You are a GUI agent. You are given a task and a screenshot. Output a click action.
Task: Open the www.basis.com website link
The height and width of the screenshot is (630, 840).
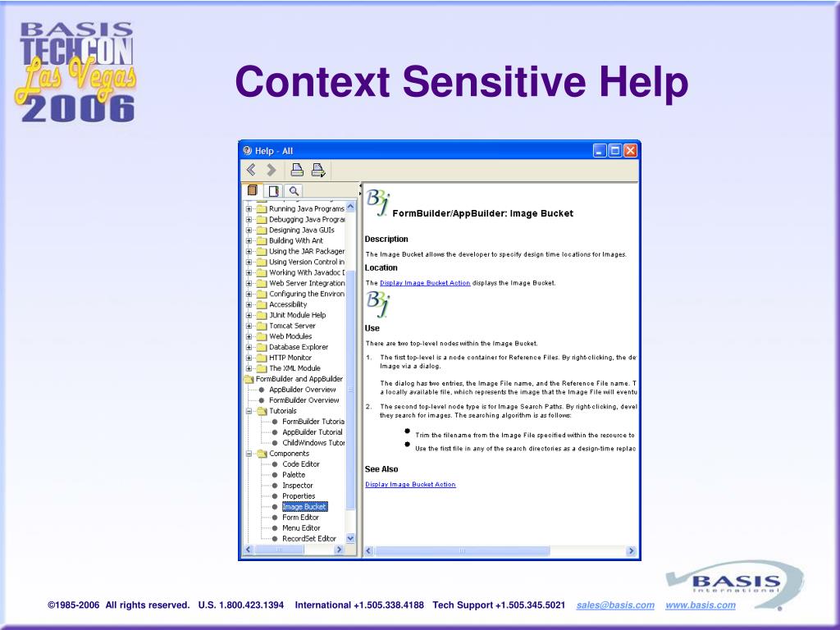[701, 605]
